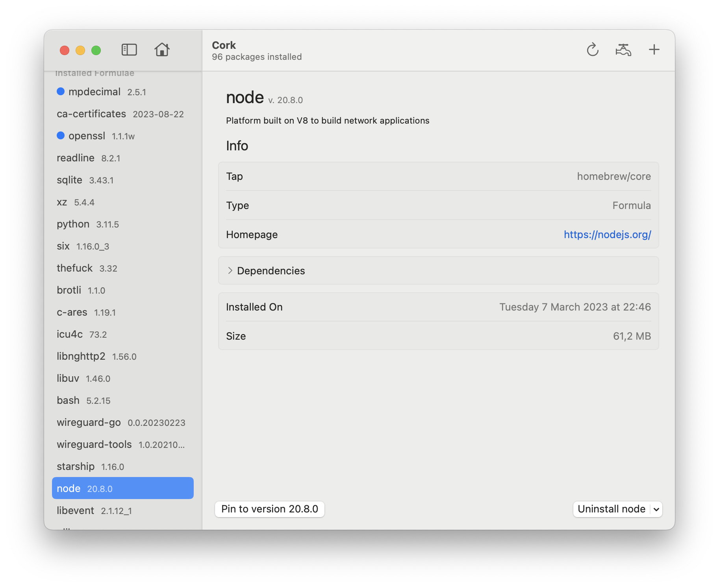Click the Uninstall node button
This screenshot has height=588, width=719.
point(612,509)
